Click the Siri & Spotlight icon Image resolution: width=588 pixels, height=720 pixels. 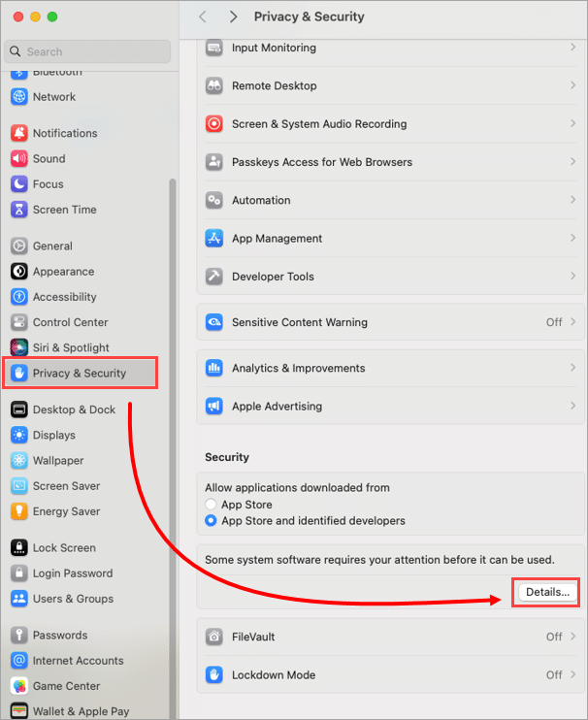pos(18,347)
